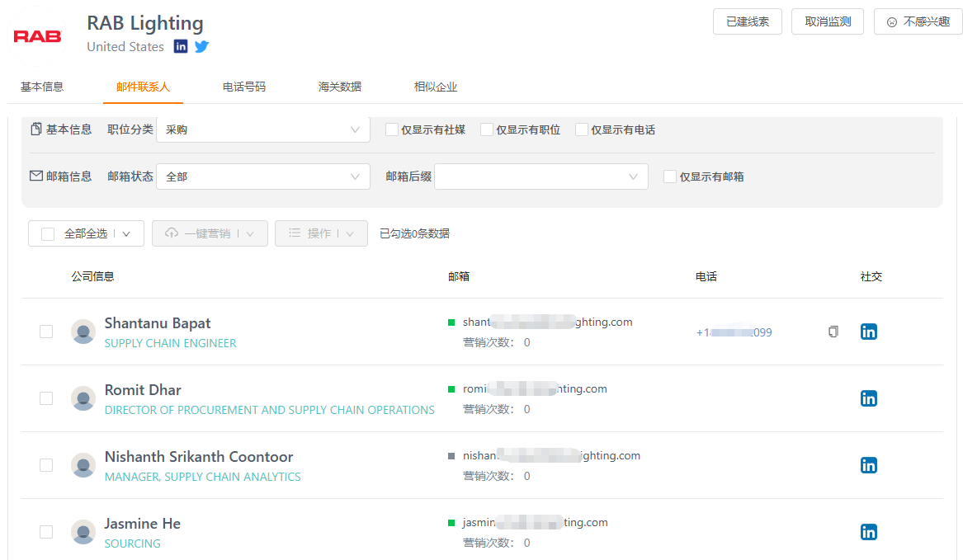The image size is (963, 560).
Task: Click the 邮箱信息 envelope icon
Action: click(x=36, y=176)
